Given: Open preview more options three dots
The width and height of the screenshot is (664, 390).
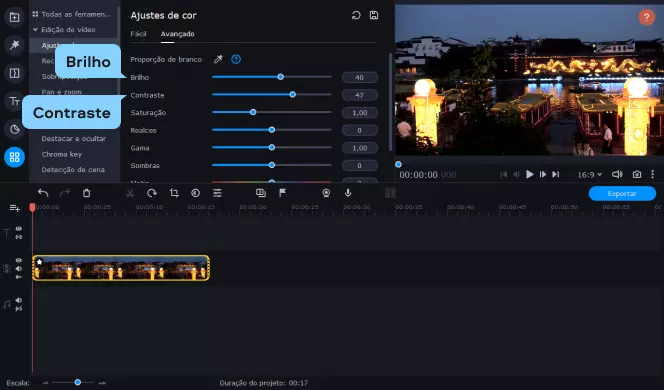Looking at the screenshot, I should point(653,174).
